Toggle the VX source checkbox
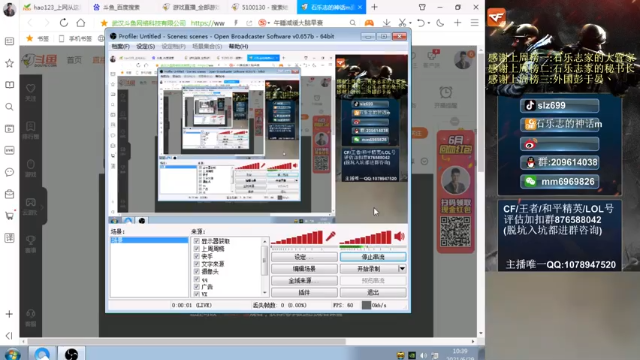The height and width of the screenshot is (360, 640). [197, 294]
